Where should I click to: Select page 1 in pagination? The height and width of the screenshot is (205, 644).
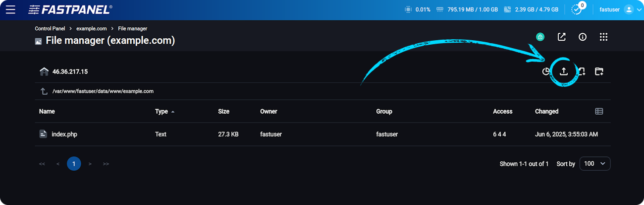(74, 163)
